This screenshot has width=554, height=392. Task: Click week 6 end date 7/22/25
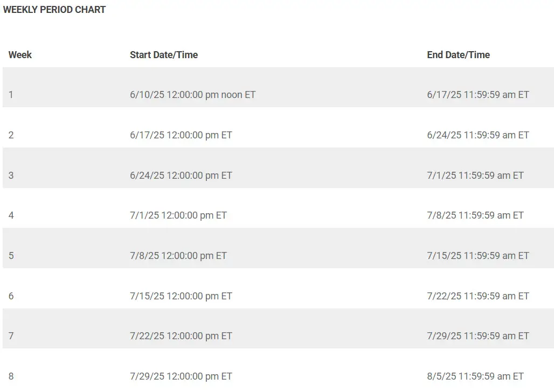tap(478, 296)
